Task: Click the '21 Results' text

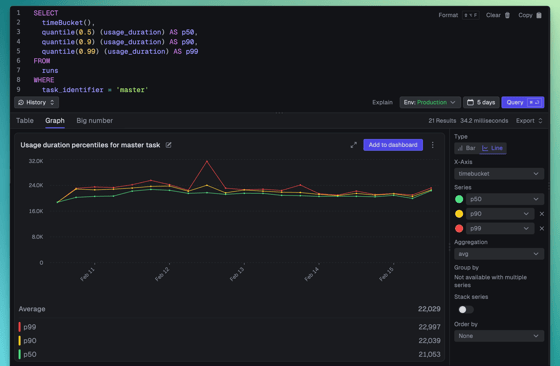Action: point(442,121)
